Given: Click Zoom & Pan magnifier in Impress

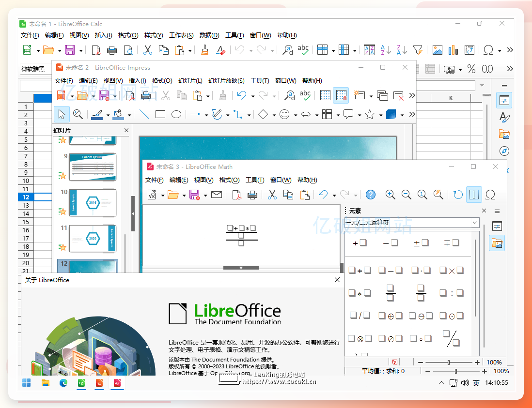Looking at the screenshot, I should click(78, 114).
